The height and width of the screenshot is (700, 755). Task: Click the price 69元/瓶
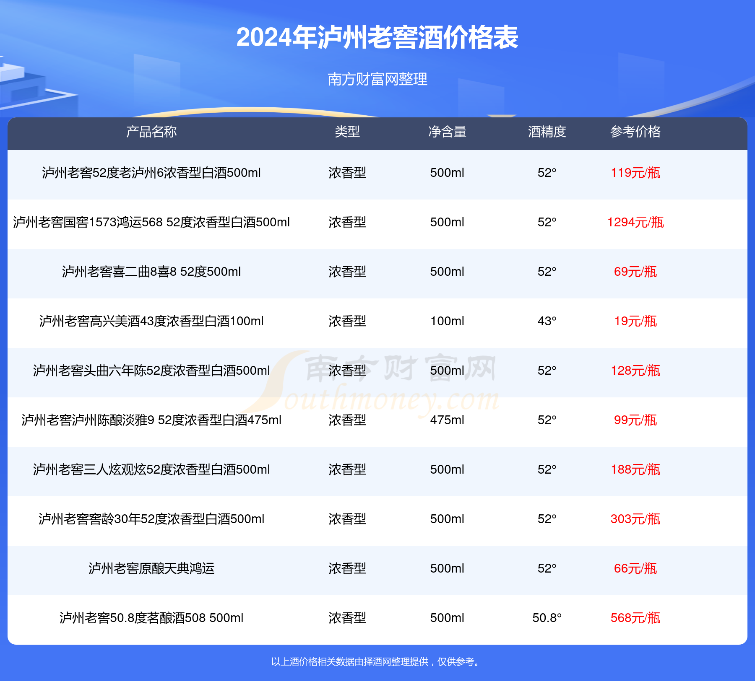(635, 272)
